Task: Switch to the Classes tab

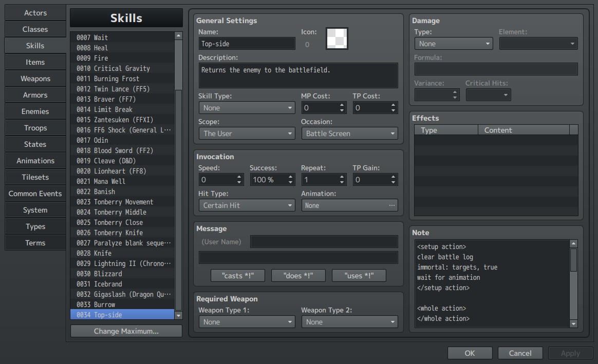Action: (35, 29)
